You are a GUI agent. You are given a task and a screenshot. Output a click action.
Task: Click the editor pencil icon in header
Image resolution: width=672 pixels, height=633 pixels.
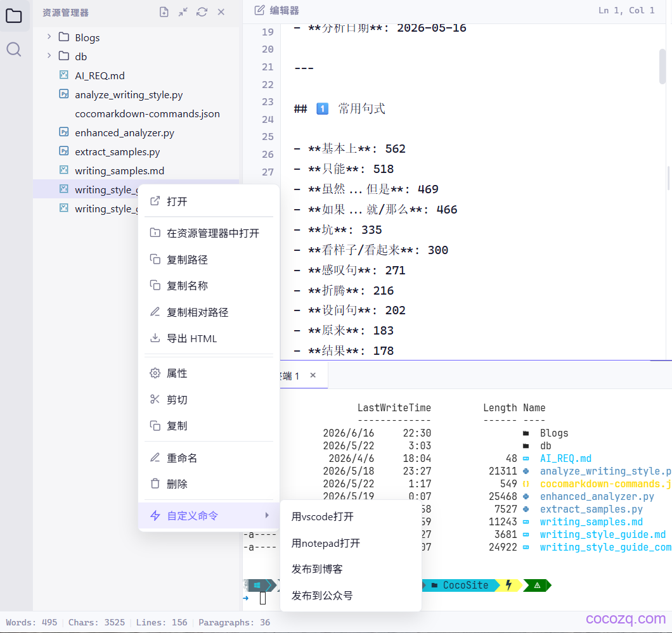pos(259,10)
